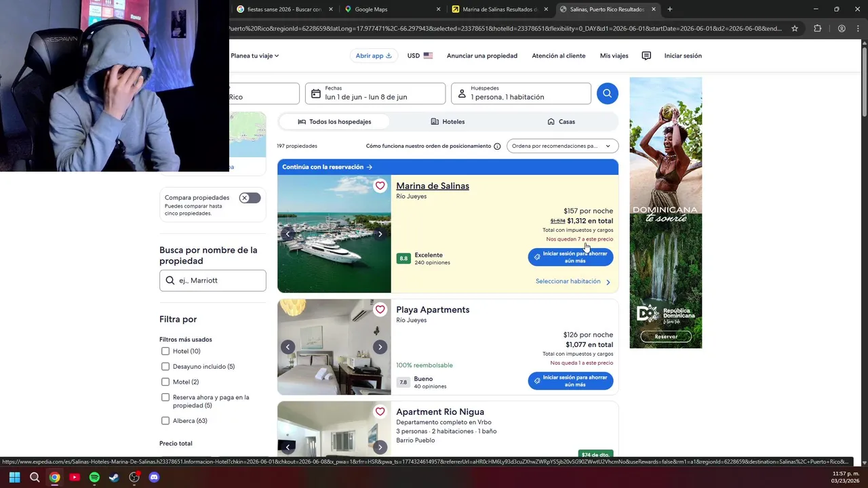Open Mis viajes link
The width and height of the screenshot is (868, 488).
pos(614,56)
